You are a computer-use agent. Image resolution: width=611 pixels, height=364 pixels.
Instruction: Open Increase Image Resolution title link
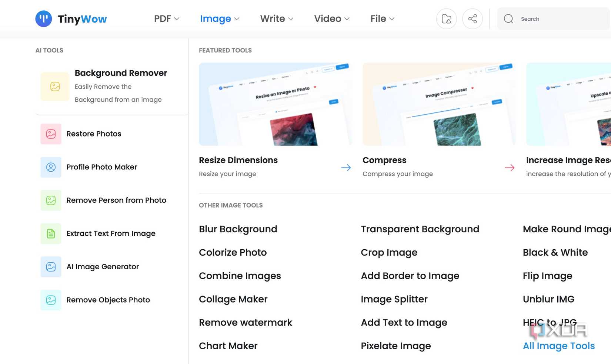click(x=568, y=160)
